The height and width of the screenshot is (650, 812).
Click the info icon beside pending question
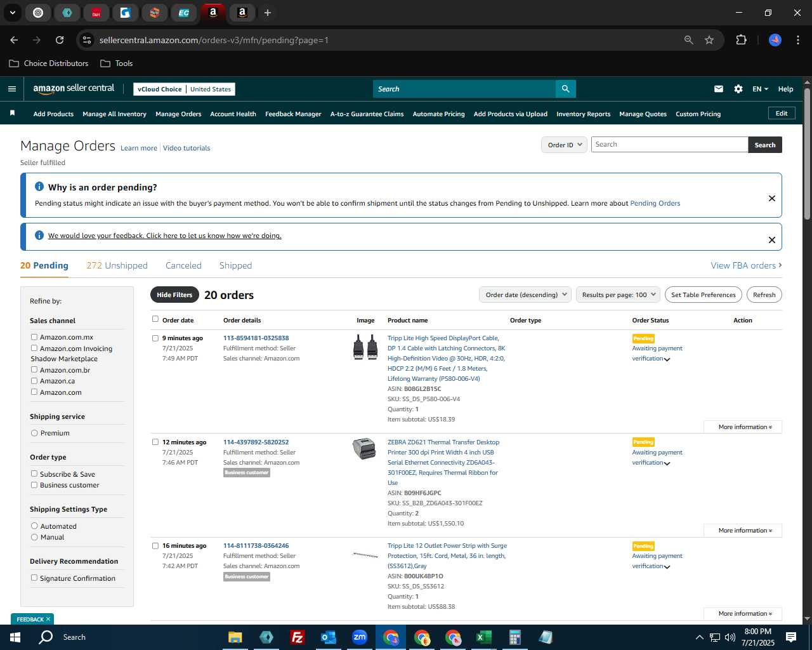tap(39, 187)
